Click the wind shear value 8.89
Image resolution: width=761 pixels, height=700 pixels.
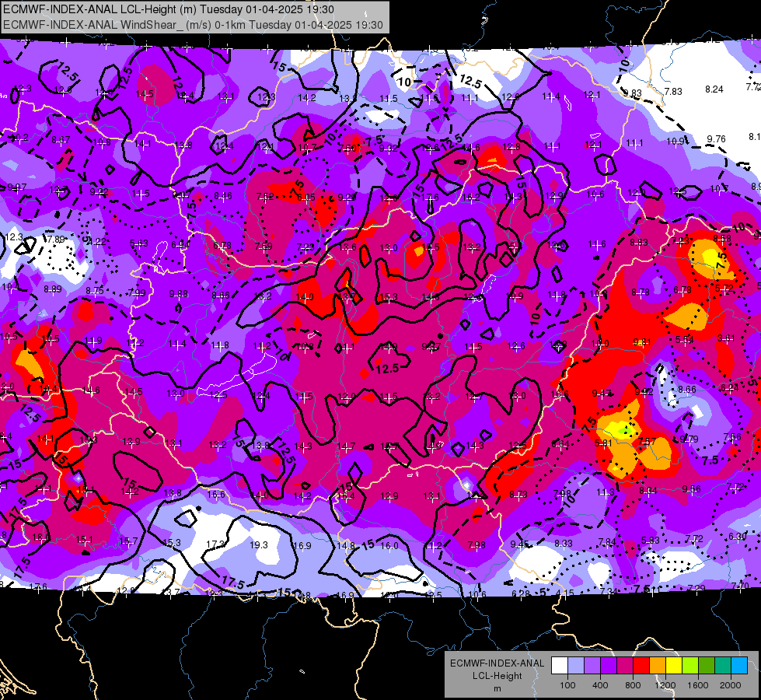click(x=52, y=289)
